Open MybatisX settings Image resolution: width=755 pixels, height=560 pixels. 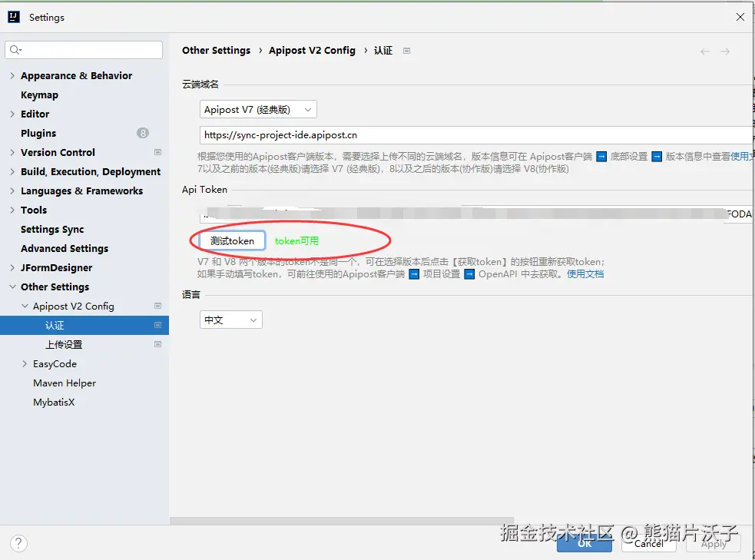tap(54, 402)
